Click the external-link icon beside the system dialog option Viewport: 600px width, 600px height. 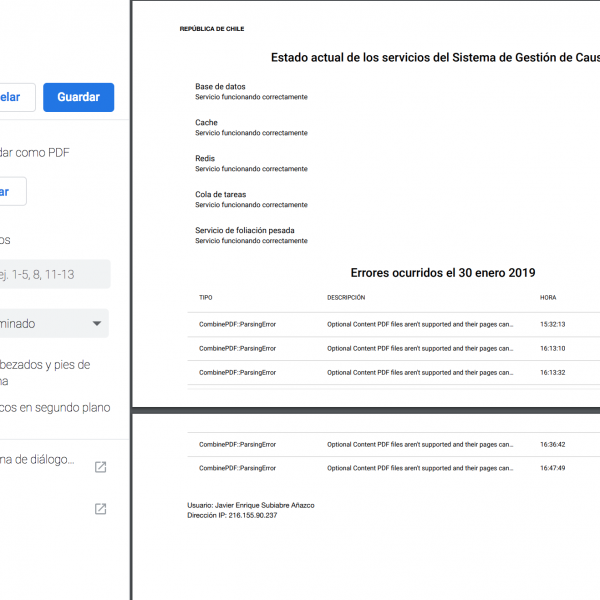click(100, 467)
